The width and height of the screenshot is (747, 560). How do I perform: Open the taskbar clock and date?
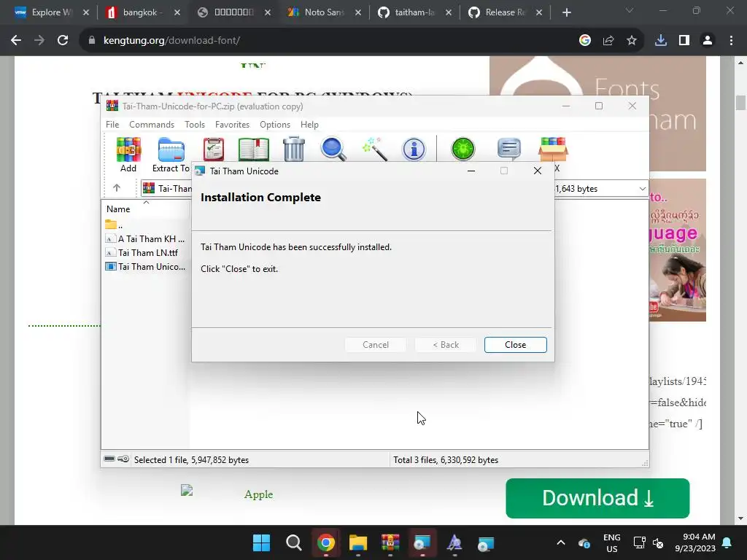pos(695,542)
